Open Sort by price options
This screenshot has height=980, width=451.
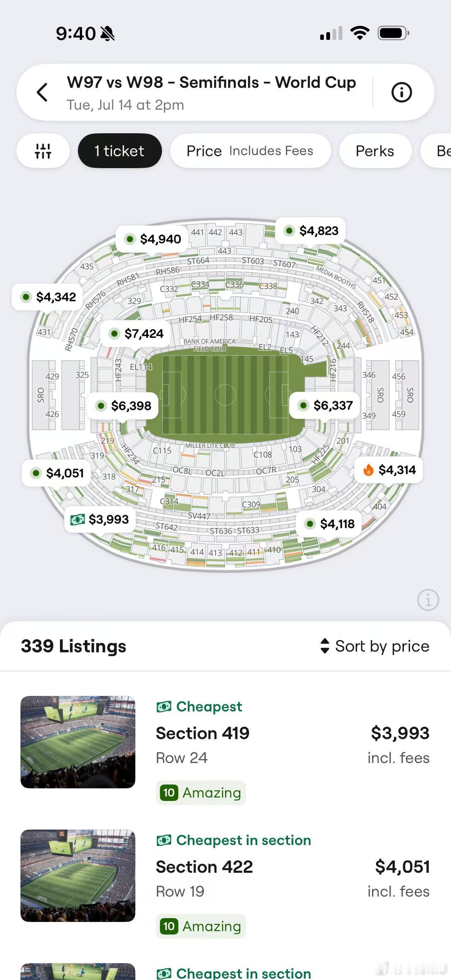[x=375, y=646]
